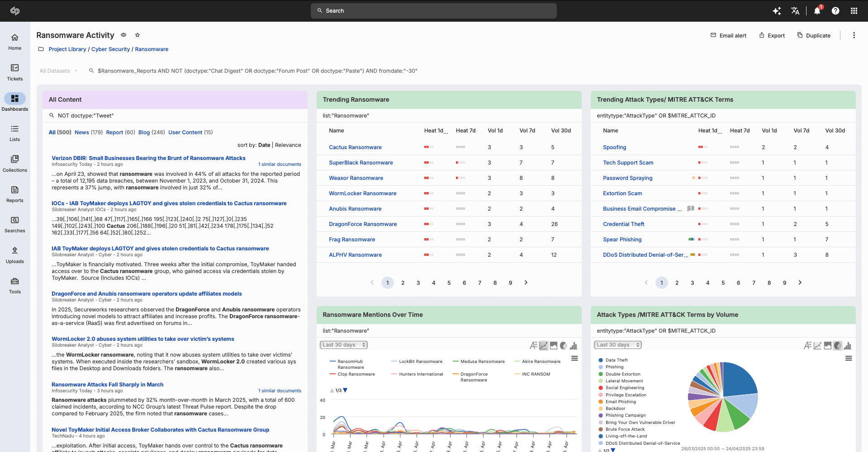Toggle RansomHub Ransomware legend series

346,364
